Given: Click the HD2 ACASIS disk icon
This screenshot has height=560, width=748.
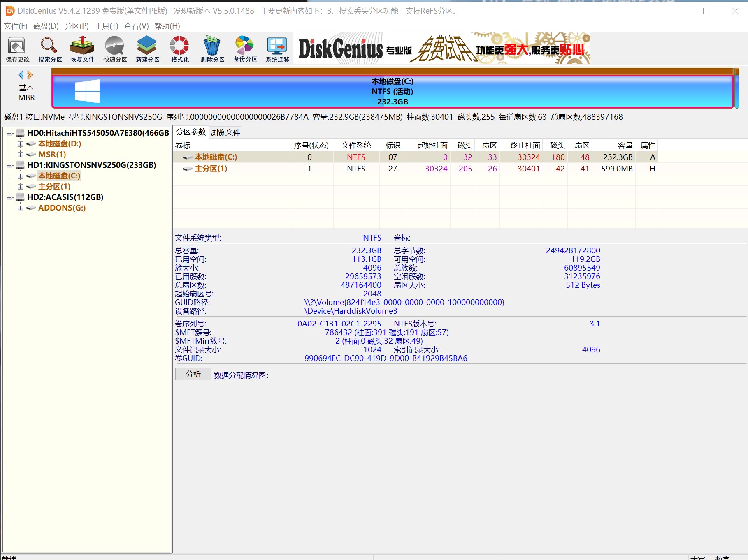Looking at the screenshot, I should (x=20, y=197).
